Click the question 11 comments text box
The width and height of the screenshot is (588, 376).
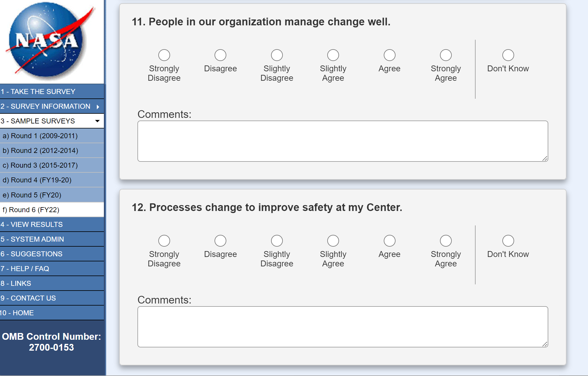(343, 141)
